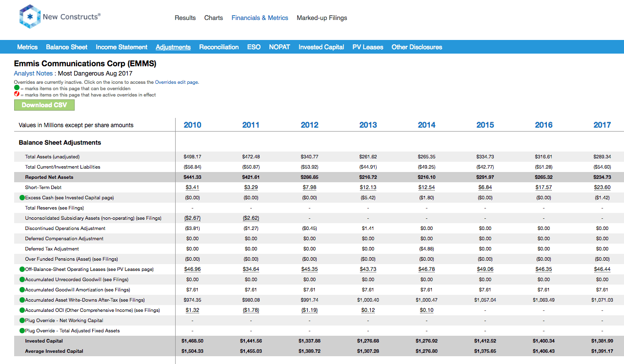Open the ESO section
This screenshot has height=364, width=624.
tap(254, 47)
